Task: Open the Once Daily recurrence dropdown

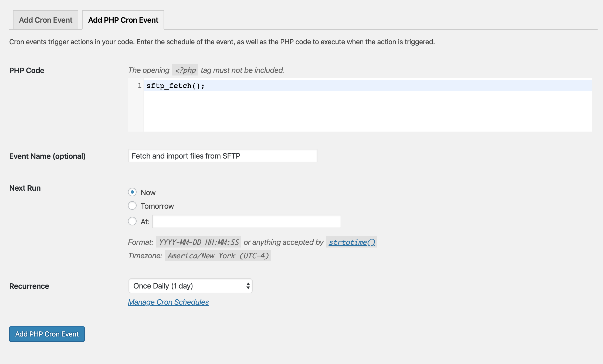Action: 190,286
